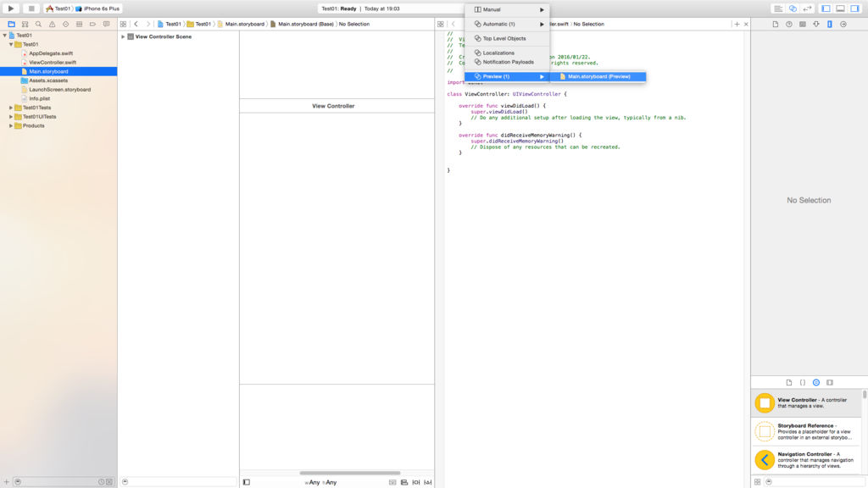The width and height of the screenshot is (868, 488).
Task: Toggle the Debug area visibility
Action: coord(840,8)
